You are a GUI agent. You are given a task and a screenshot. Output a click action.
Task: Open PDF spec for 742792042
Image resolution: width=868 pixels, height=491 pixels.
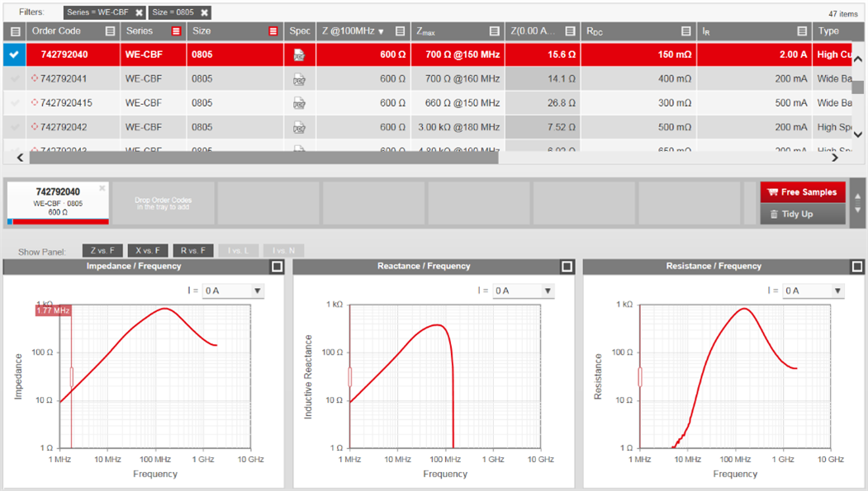tap(300, 128)
